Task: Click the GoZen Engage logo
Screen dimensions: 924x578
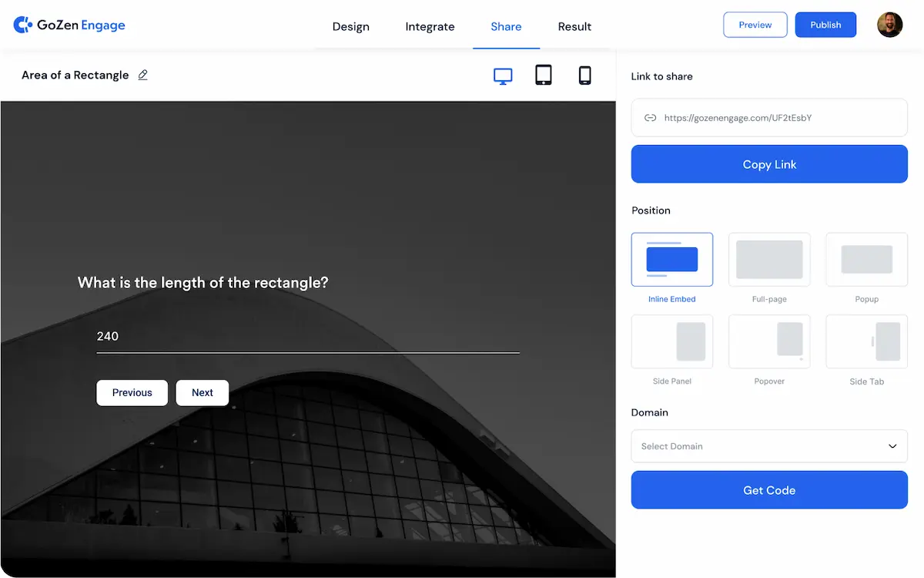Action: point(69,25)
